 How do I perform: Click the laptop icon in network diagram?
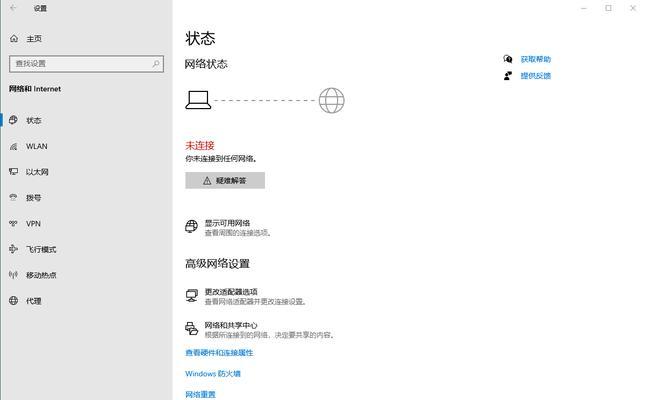click(198, 100)
